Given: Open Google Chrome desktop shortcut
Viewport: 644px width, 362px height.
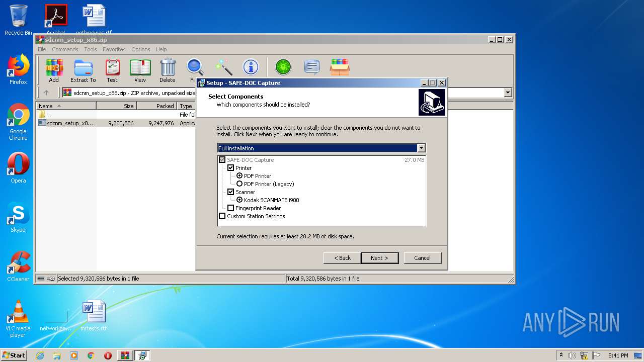Looking at the screenshot, I should point(18,122).
